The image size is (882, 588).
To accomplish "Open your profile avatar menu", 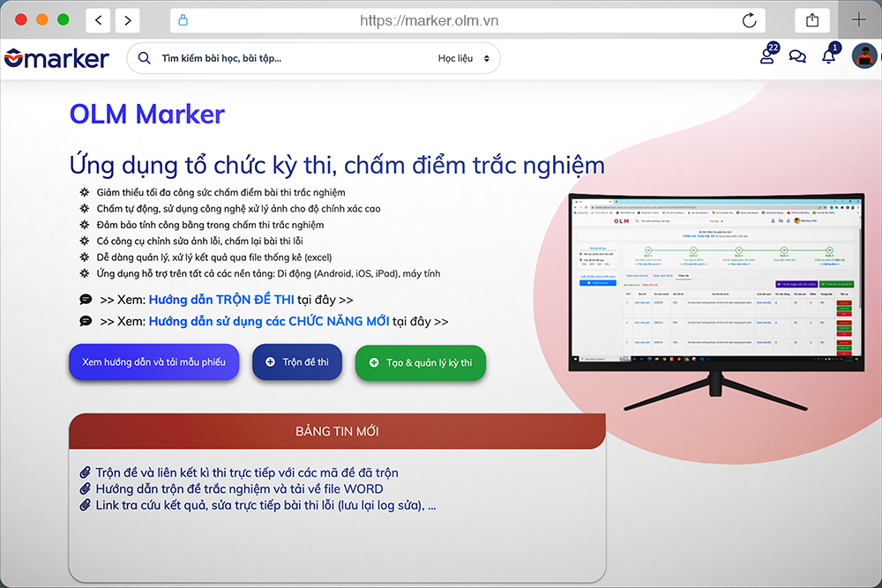I will click(x=862, y=56).
